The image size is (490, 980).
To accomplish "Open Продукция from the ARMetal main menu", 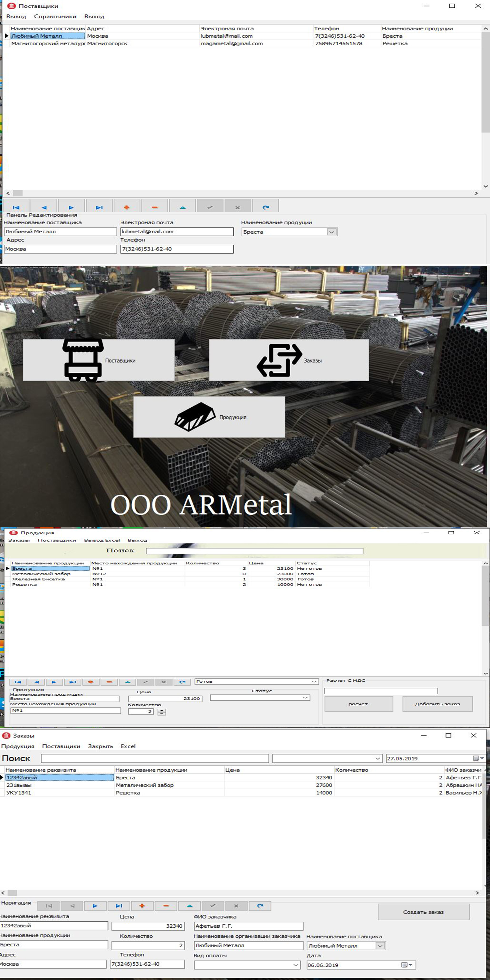I will tap(209, 417).
